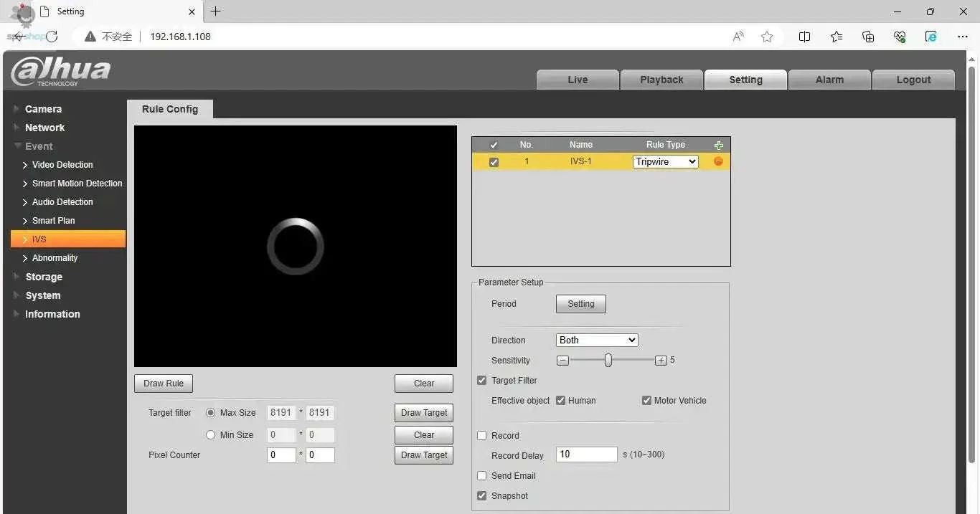The height and width of the screenshot is (514, 980).
Task: Open Browser essentials heart icon
Action: coord(900,37)
